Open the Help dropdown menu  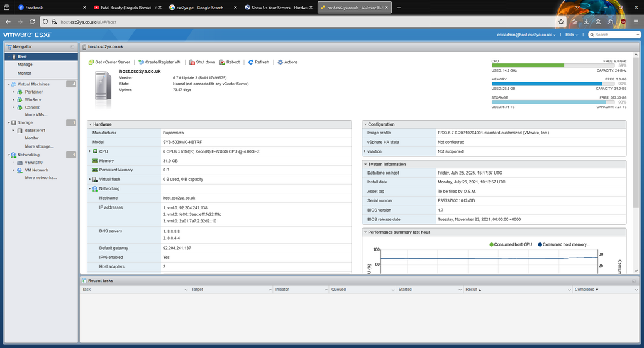[571, 35]
